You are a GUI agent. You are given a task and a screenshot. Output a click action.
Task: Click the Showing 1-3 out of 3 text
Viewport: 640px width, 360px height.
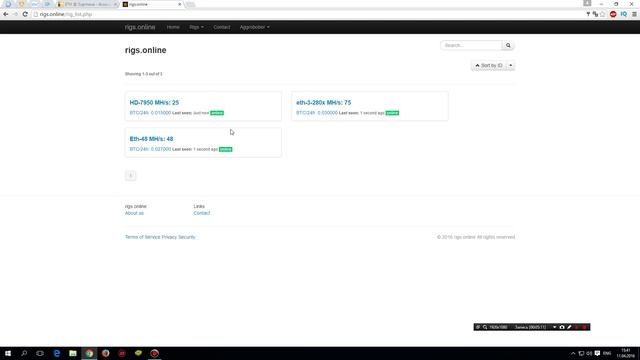[144, 74]
